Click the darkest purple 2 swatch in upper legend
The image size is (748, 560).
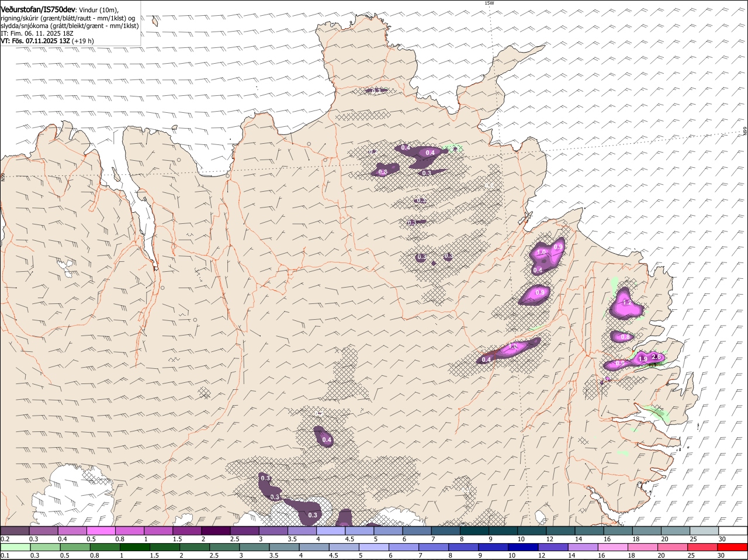(x=216, y=530)
